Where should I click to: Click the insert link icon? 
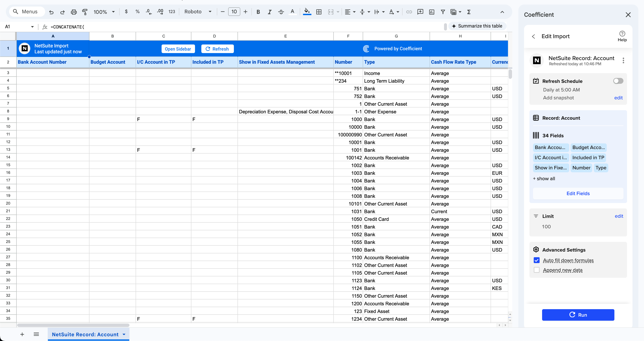coord(409,12)
